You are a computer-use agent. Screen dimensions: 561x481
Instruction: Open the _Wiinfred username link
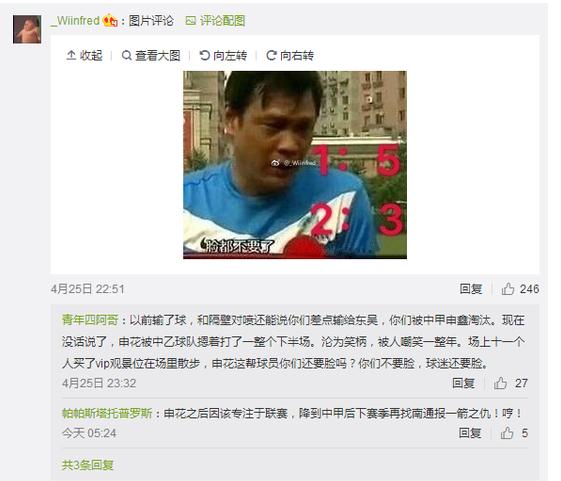[x=75, y=21]
